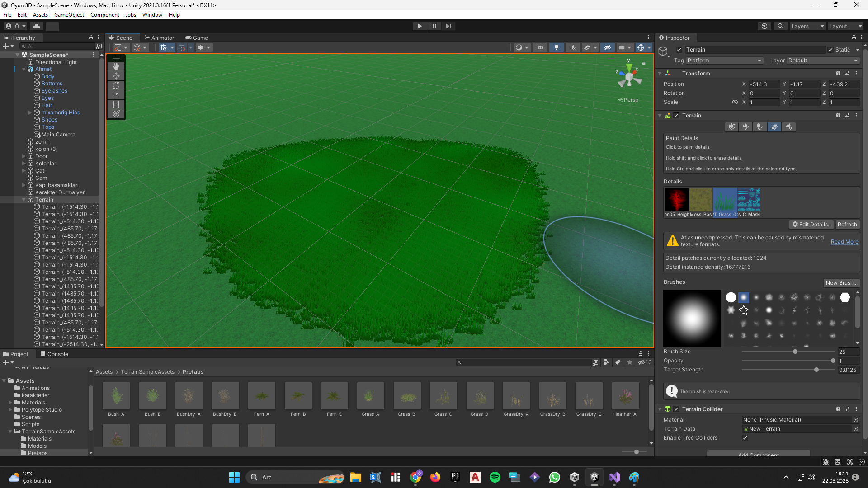The height and width of the screenshot is (488, 868).
Task: Switch to the Console tab
Action: click(x=54, y=354)
